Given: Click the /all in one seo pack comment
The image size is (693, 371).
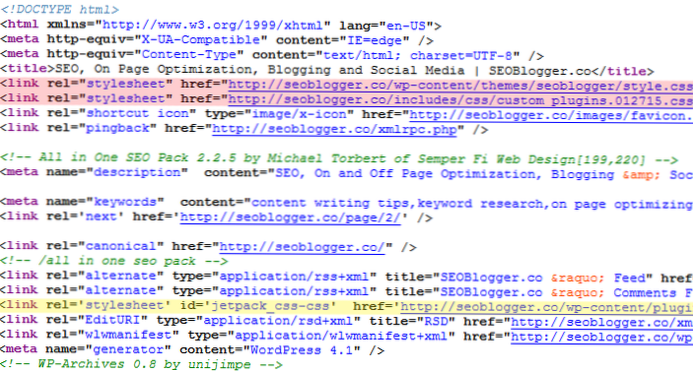Looking at the screenshot, I should pyautogui.click(x=114, y=261).
